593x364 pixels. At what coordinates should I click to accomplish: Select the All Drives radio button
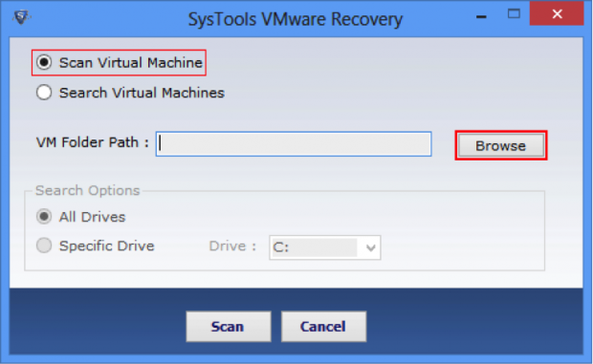pyautogui.click(x=44, y=217)
